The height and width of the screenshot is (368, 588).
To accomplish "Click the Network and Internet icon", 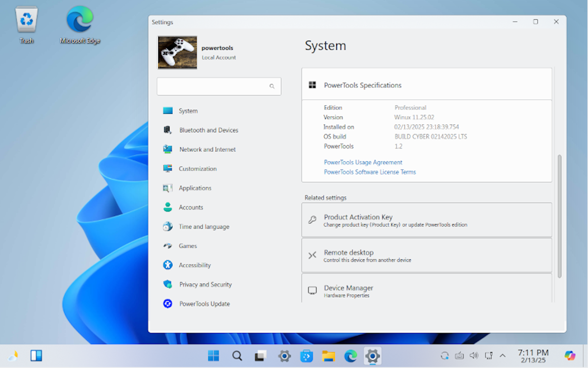I will (x=168, y=149).
